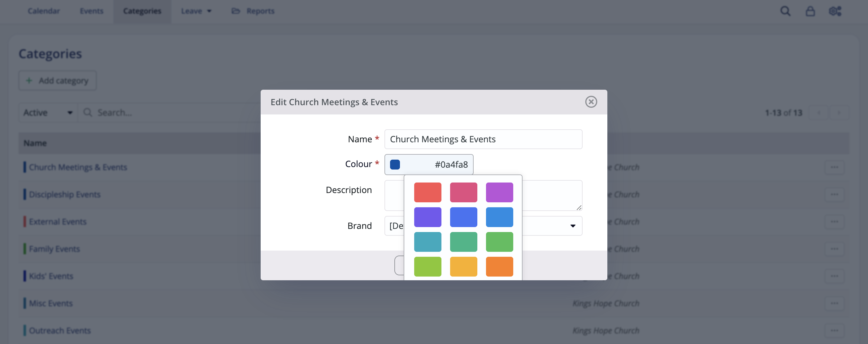Open the options menu for Kids' Events

[835, 276]
